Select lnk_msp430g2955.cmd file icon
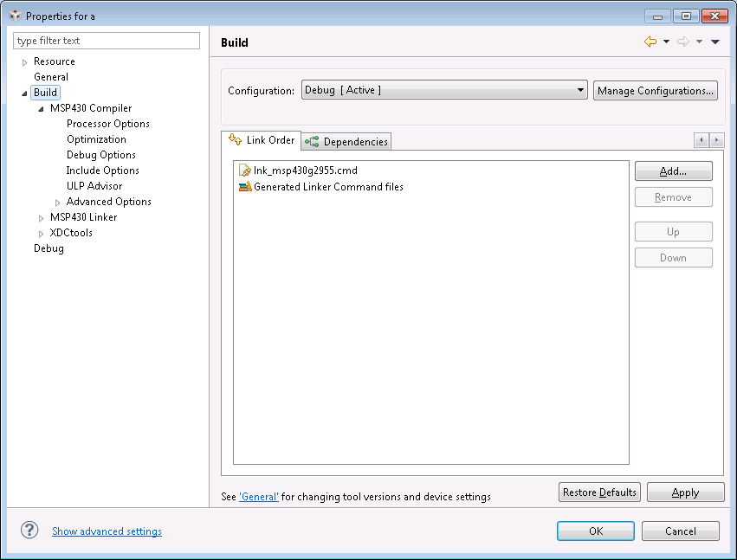The image size is (737, 560). [244, 170]
